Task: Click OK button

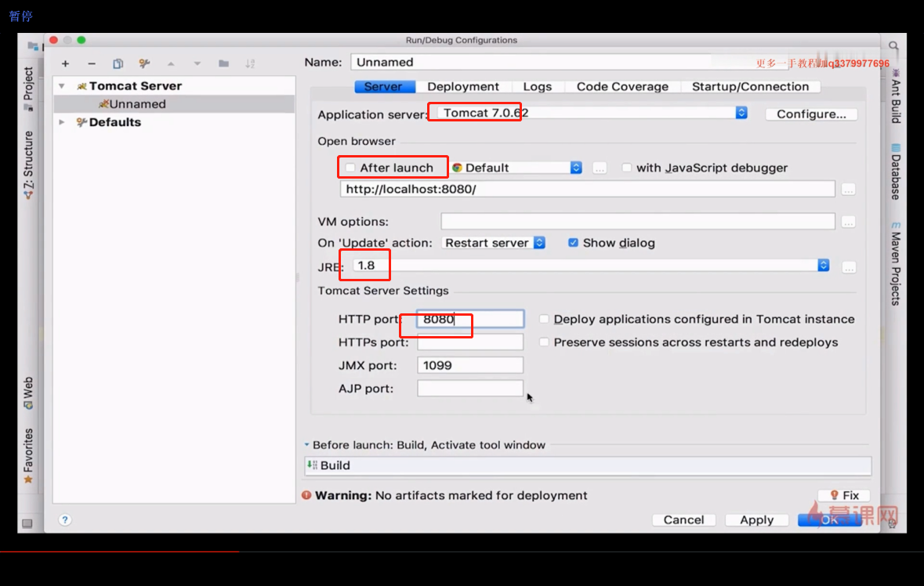Action: [x=830, y=520]
